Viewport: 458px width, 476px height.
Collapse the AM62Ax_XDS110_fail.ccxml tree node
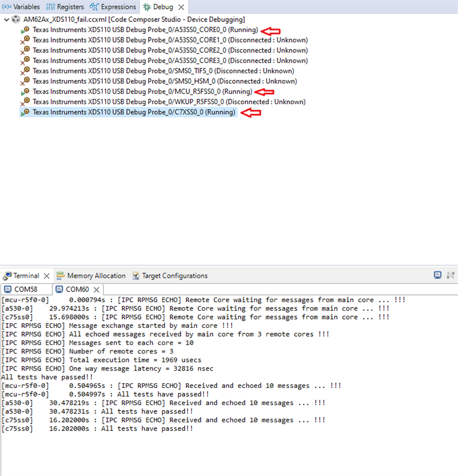pyautogui.click(x=7, y=20)
